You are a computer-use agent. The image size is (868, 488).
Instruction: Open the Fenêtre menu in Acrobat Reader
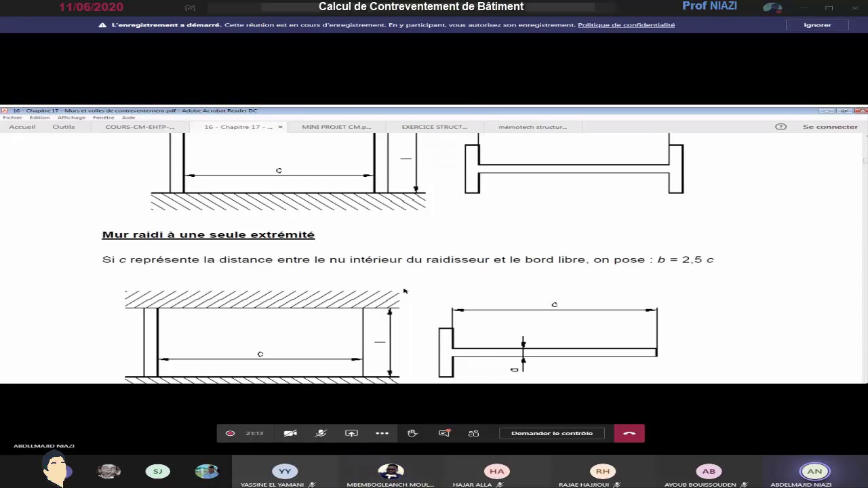pyautogui.click(x=104, y=118)
